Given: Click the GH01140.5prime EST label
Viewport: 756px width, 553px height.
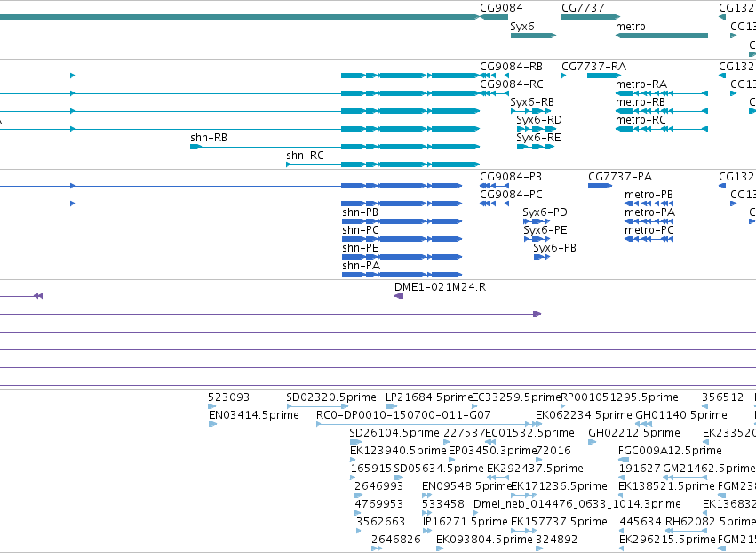Looking at the screenshot, I should coord(681,415).
